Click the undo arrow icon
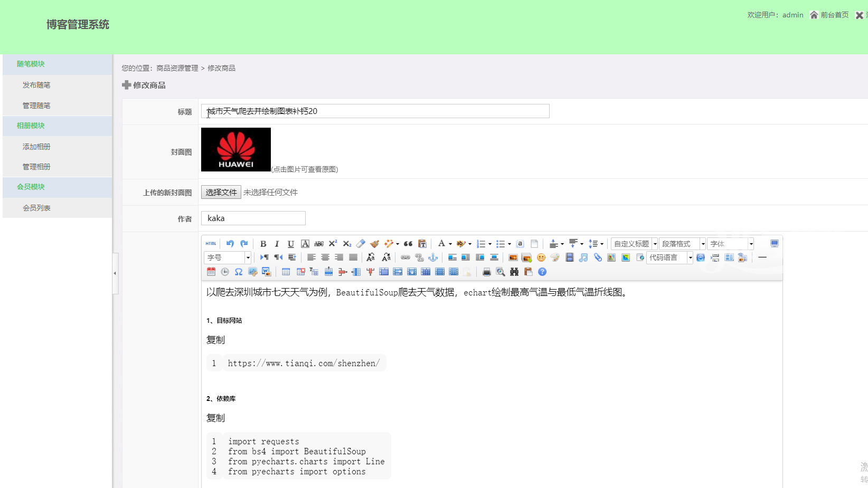Image resolution: width=868 pixels, height=488 pixels. pyautogui.click(x=230, y=244)
